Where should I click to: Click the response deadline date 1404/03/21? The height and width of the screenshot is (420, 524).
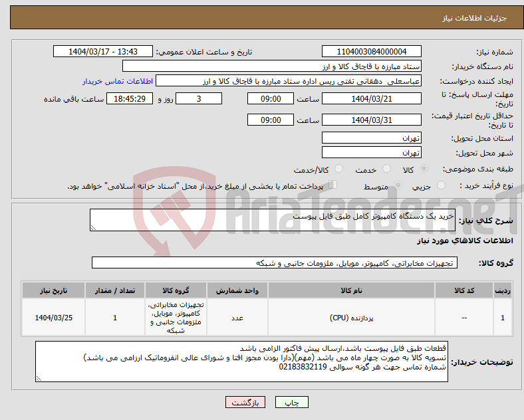[371, 99]
